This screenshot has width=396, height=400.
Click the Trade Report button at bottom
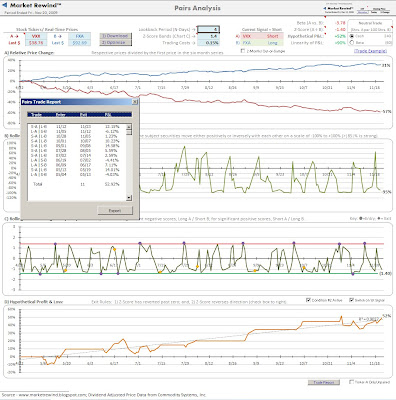[x=323, y=382]
